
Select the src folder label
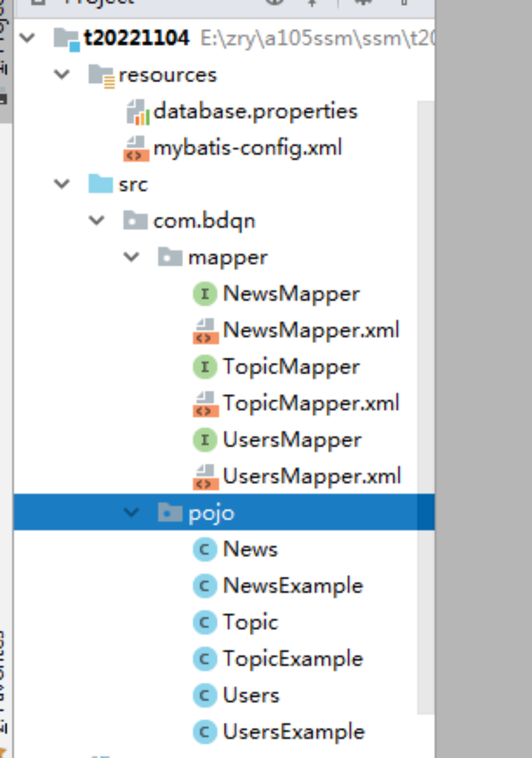coord(133,184)
